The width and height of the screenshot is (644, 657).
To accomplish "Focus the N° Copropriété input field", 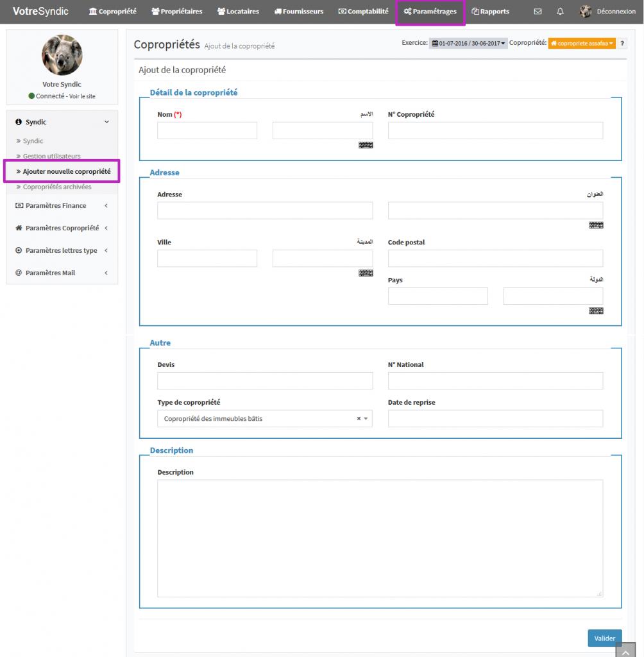I will coord(495,130).
